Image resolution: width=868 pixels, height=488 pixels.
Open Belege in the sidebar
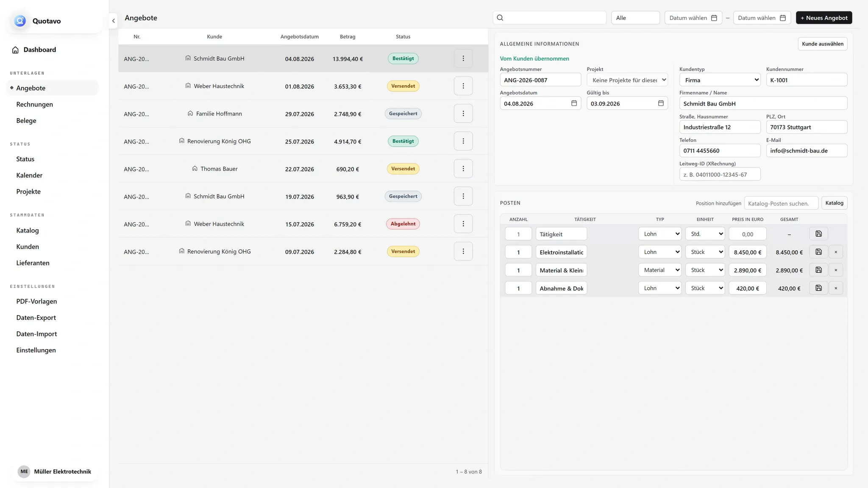(x=26, y=121)
